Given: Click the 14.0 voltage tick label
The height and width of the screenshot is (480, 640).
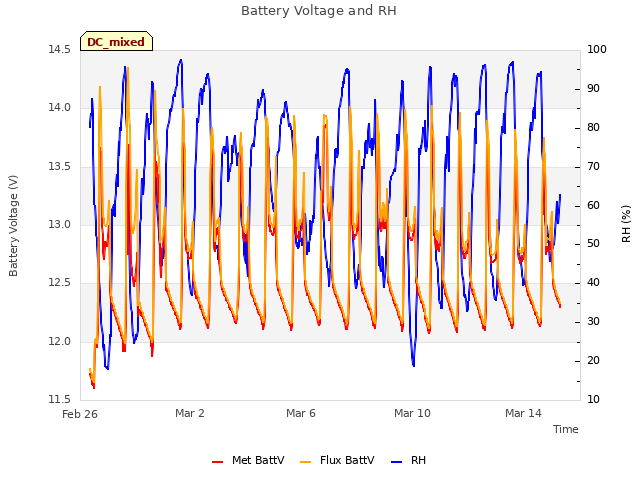Looking at the screenshot, I should pyautogui.click(x=59, y=108).
